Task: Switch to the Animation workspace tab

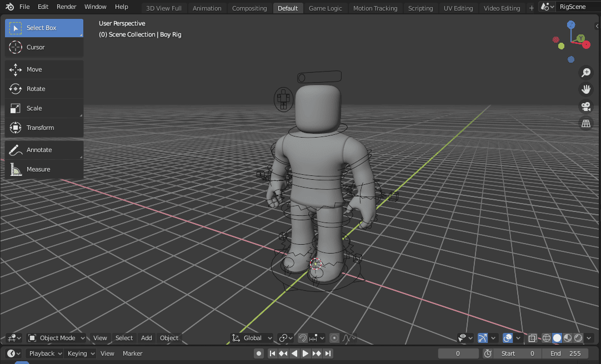Action: click(x=207, y=8)
